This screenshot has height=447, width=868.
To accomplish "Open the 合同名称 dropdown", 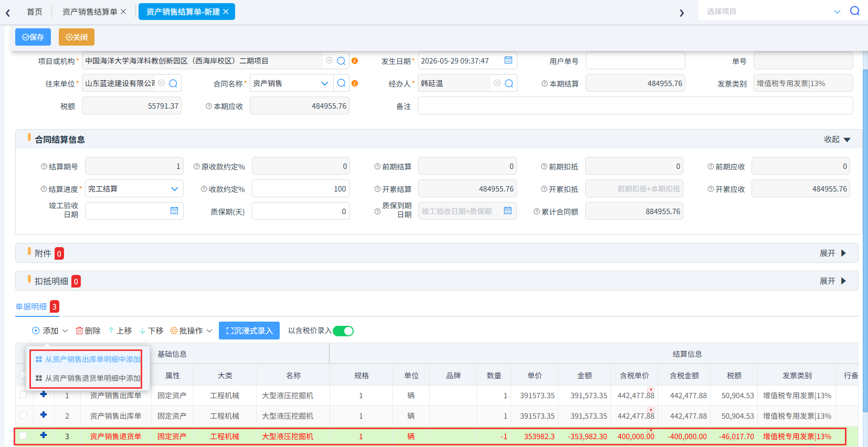I will 324,83.
